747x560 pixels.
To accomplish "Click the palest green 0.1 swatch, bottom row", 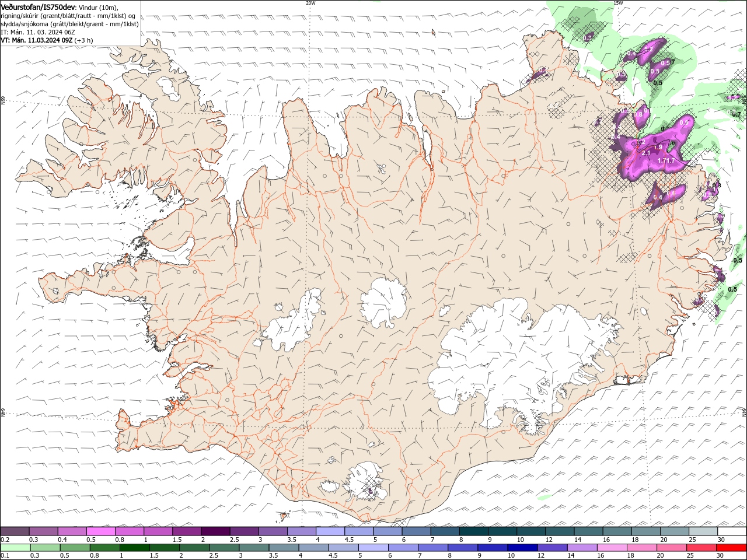I will [x=16, y=548].
